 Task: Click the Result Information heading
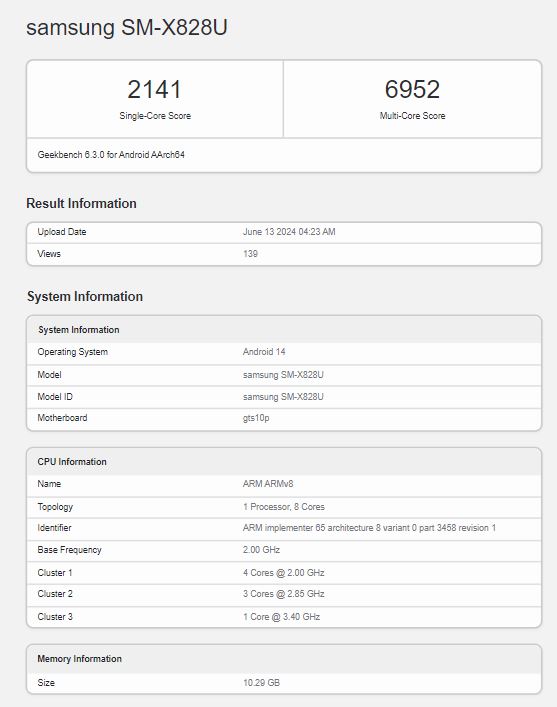(81, 203)
